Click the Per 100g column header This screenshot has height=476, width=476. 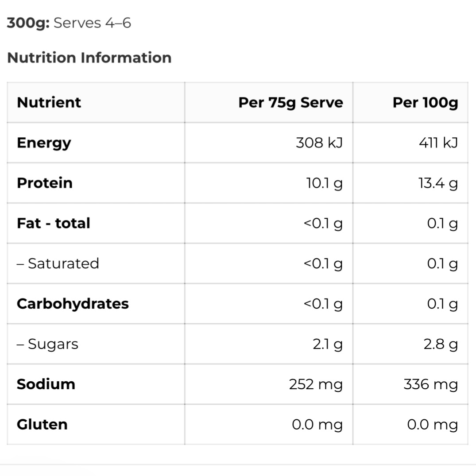[425, 102]
